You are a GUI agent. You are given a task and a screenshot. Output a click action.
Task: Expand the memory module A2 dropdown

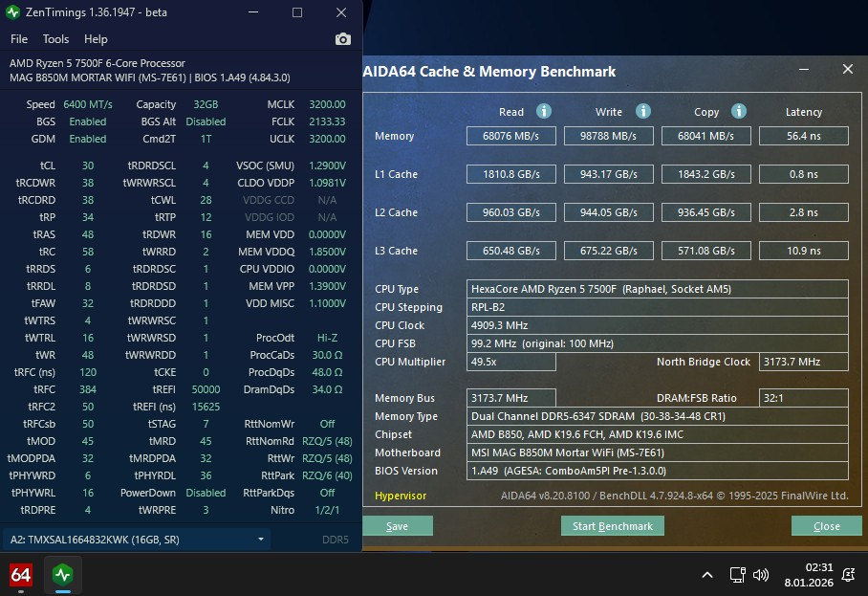(136, 540)
